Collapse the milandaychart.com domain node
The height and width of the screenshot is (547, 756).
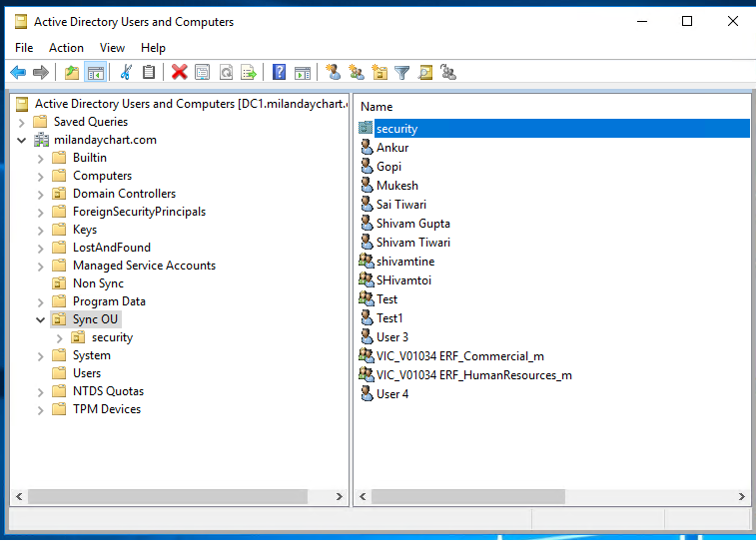coord(22,141)
